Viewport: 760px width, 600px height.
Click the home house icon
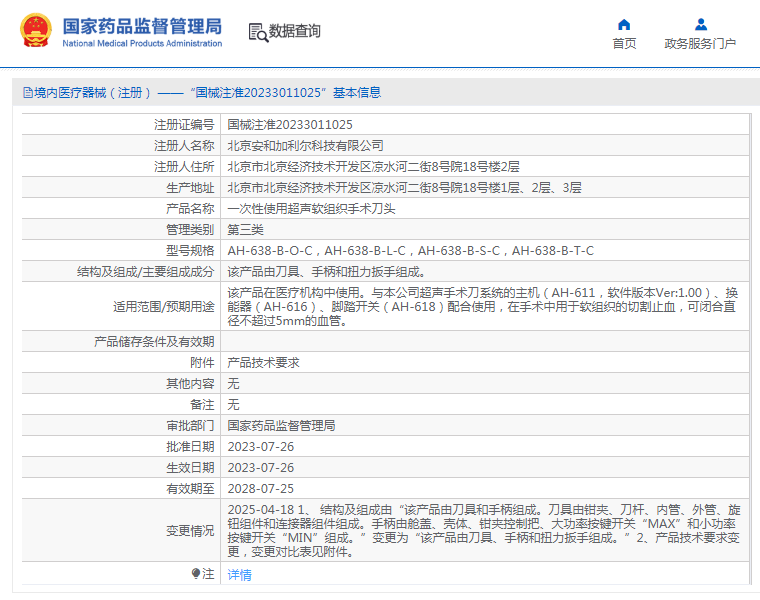(x=624, y=24)
